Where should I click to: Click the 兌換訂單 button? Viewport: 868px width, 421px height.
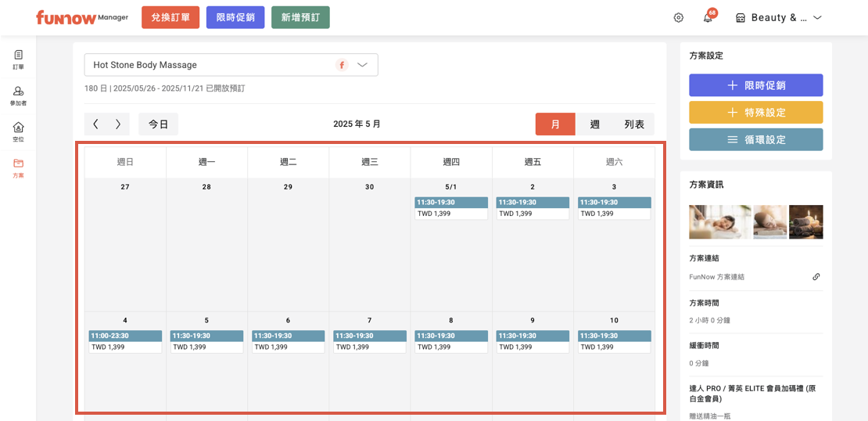(x=170, y=17)
